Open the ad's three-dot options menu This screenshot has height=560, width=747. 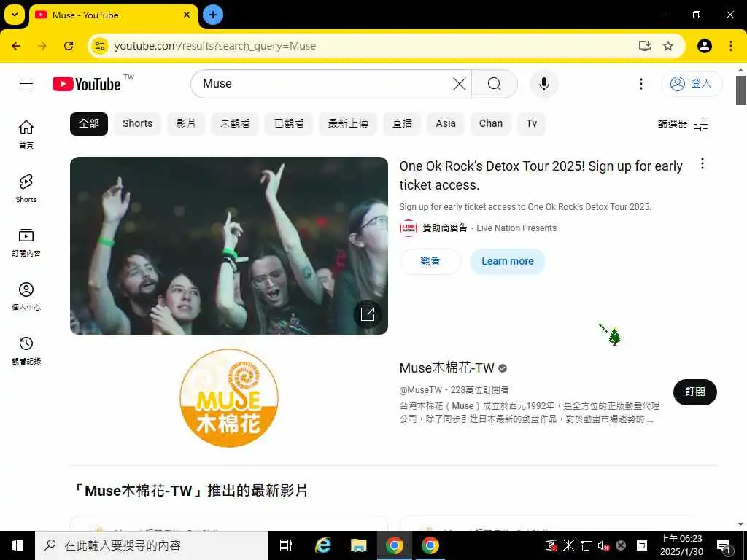tap(703, 164)
